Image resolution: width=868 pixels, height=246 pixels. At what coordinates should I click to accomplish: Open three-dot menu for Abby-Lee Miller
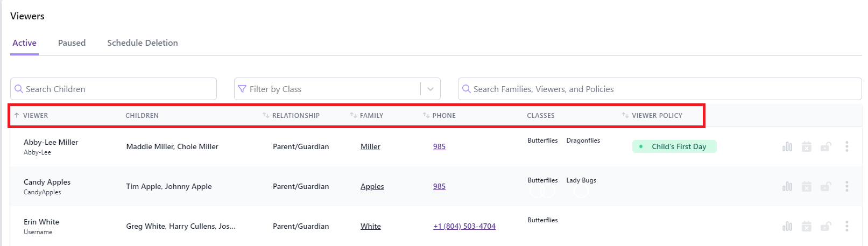tap(847, 146)
